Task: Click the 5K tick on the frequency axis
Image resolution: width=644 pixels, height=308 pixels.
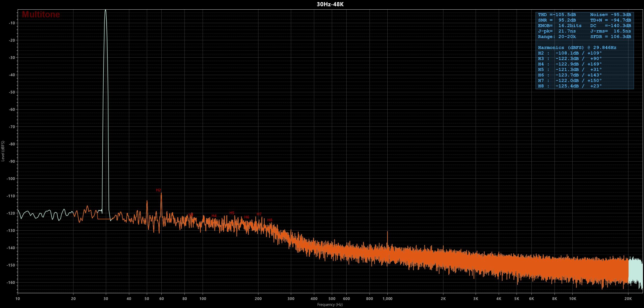Action: (517, 299)
